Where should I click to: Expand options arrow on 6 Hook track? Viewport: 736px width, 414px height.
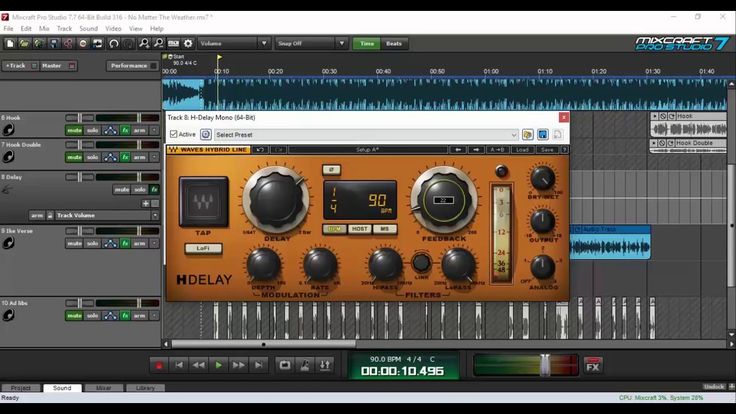[154, 130]
